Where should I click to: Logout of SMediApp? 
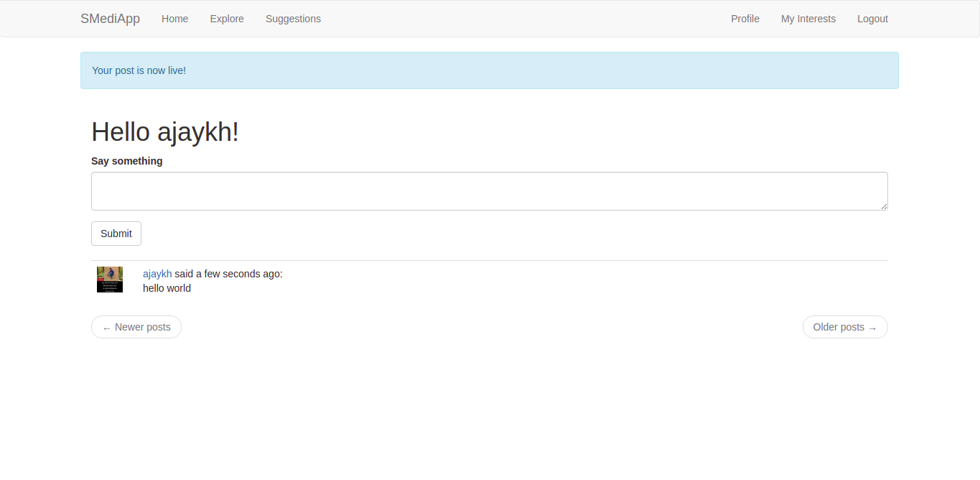pyautogui.click(x=872, y=19)
